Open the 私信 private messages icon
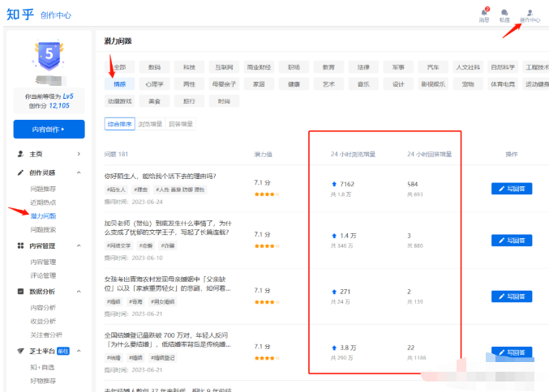Screen dimensions: 549x392 (504, 12)
